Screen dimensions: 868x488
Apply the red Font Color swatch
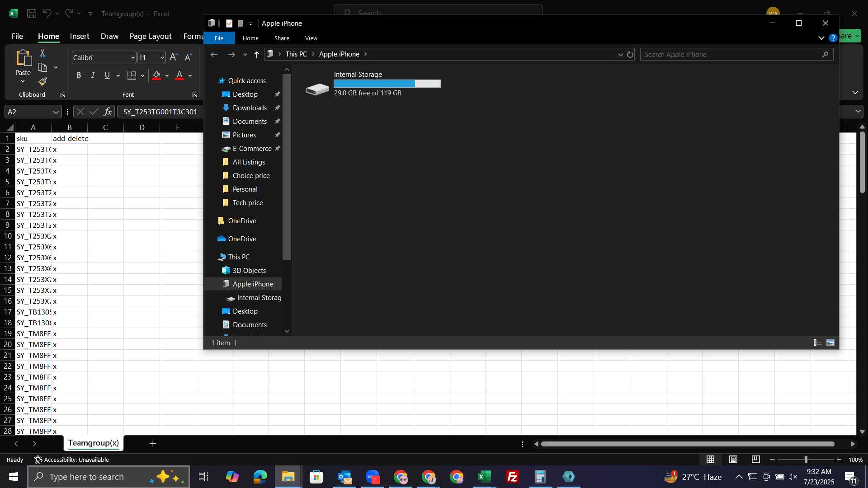[x=179, y=75]
